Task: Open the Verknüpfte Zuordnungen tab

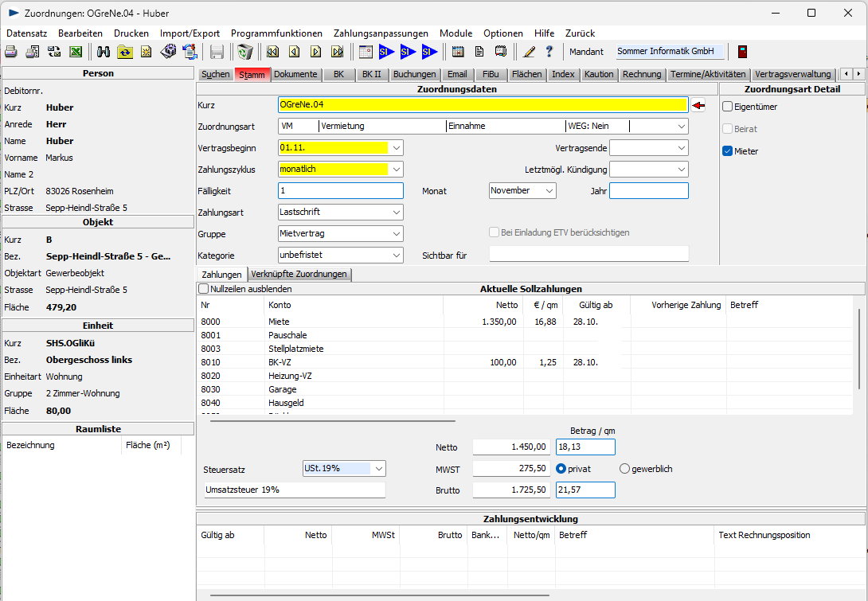Action: (x=299, y=275)
